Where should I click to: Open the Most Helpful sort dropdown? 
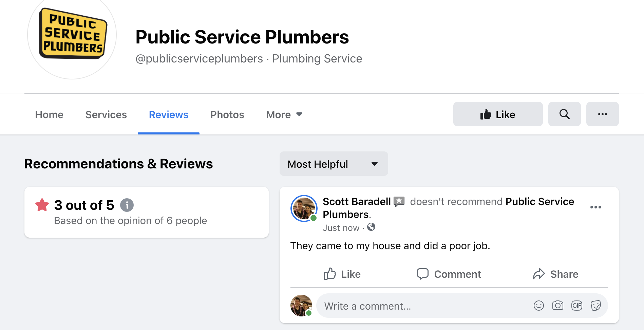coord(334,164)
